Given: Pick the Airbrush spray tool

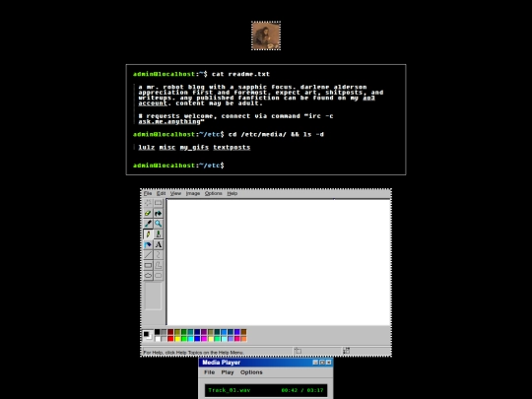Looking at the screenshot, I should (x=148, y=244).
